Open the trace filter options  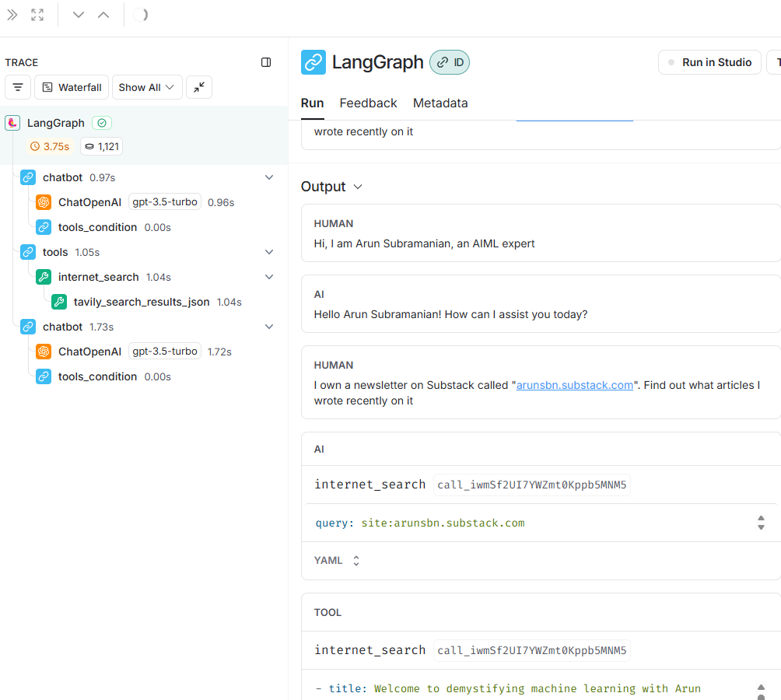17,87
